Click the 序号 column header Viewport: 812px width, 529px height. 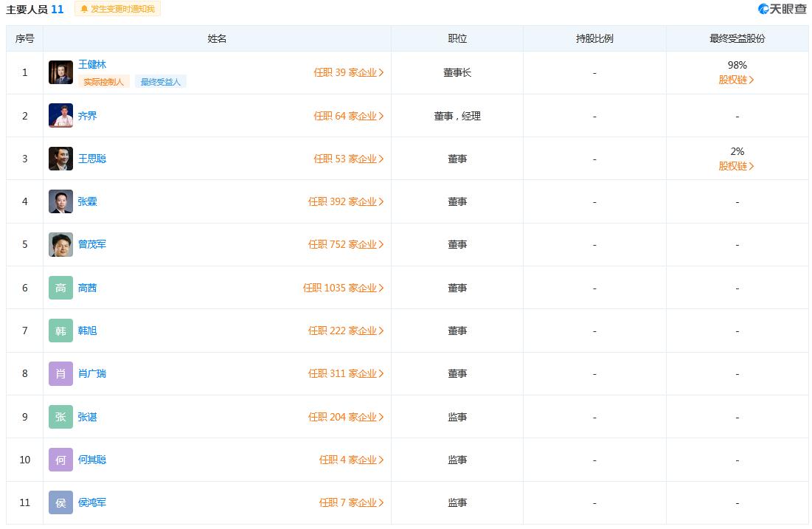pyautogui.click(x=25, y=38)
